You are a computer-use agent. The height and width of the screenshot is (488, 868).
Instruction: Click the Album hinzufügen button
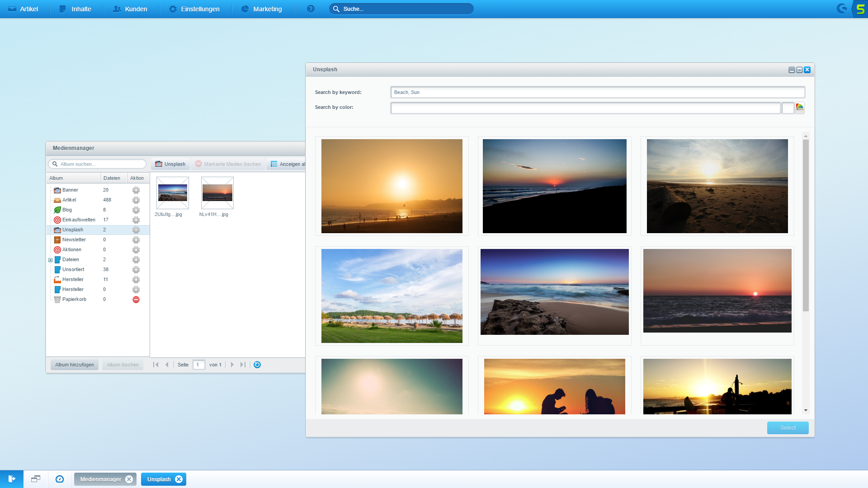point(75,365)
